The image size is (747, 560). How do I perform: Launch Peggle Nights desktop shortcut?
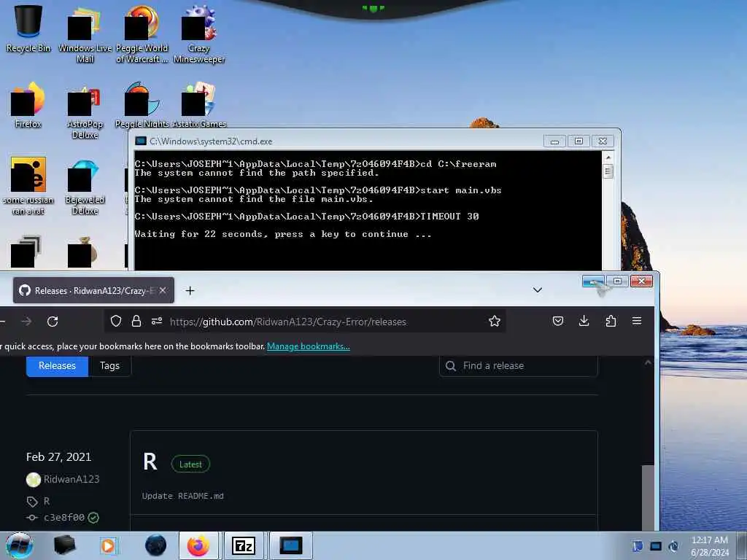click(x=142, y=105)
